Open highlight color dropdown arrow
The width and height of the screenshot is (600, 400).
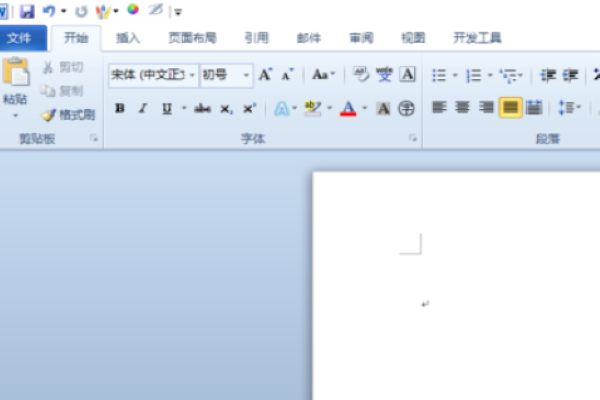click(329, 109)
